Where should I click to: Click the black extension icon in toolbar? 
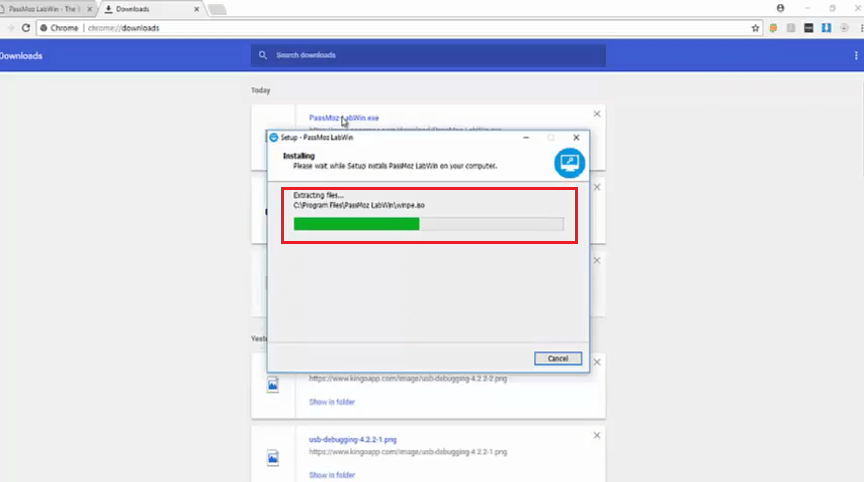click(x=808, y=28)
